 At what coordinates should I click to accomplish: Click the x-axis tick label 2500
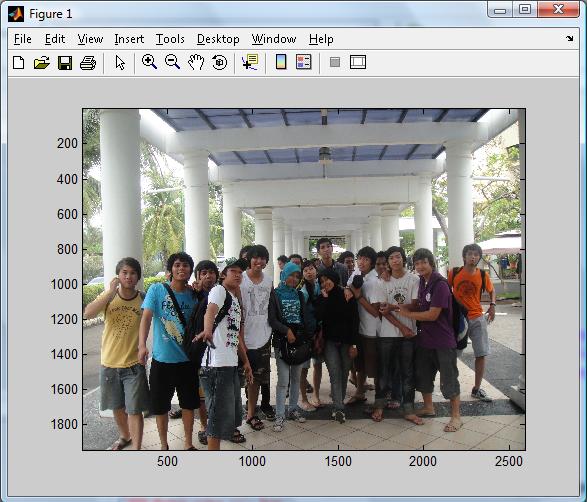508,461
